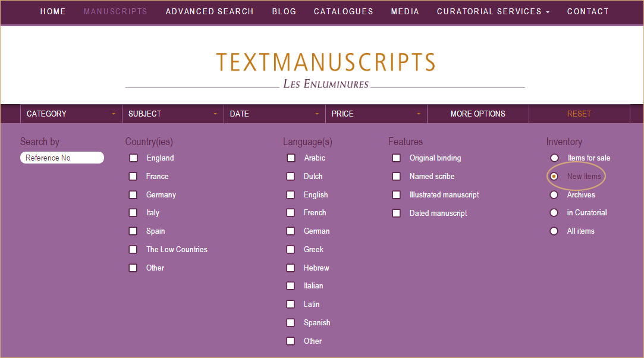Expand the CATEGORY dropdown filter
This screenshot has width=644, height=358.
pos(71,114)
